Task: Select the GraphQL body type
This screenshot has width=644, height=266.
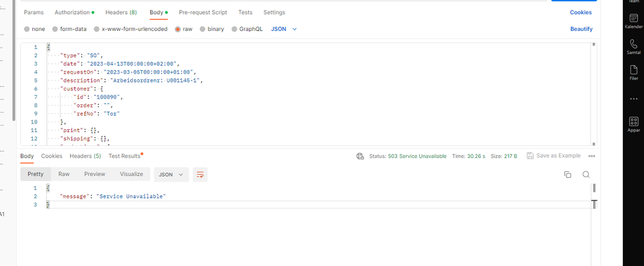Action: (248, 29)
